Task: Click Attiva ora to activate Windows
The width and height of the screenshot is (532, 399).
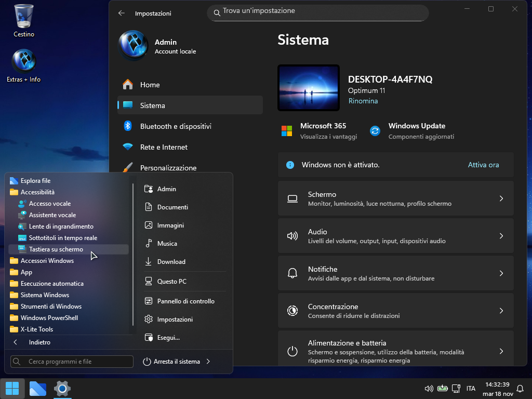Action: [483, 165]
